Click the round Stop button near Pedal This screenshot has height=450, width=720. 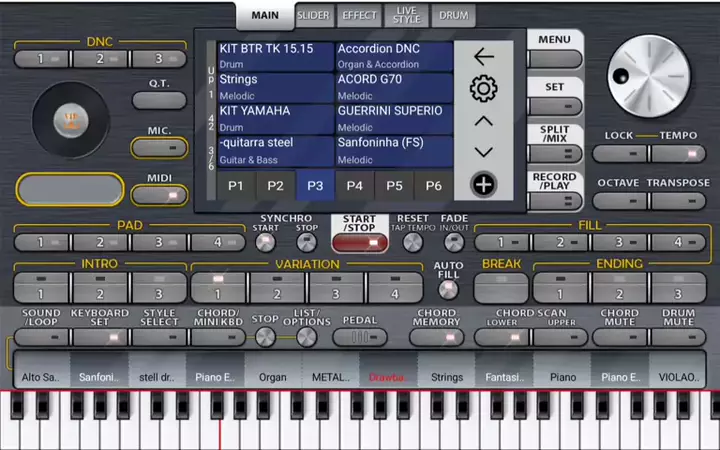coord(265,336)
